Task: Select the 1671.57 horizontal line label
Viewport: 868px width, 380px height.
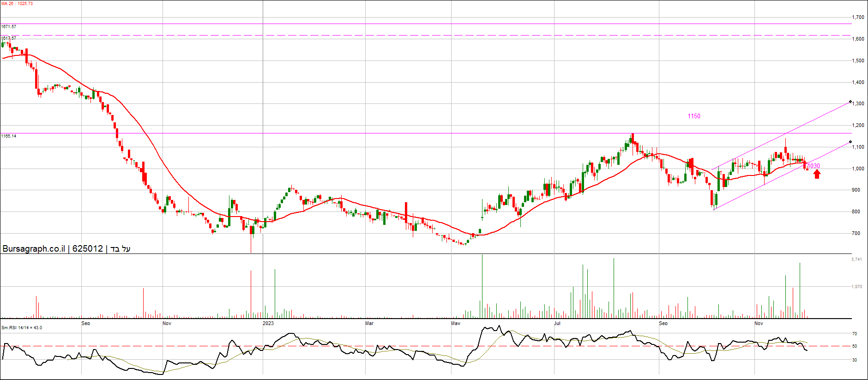Action: (9, 27)
